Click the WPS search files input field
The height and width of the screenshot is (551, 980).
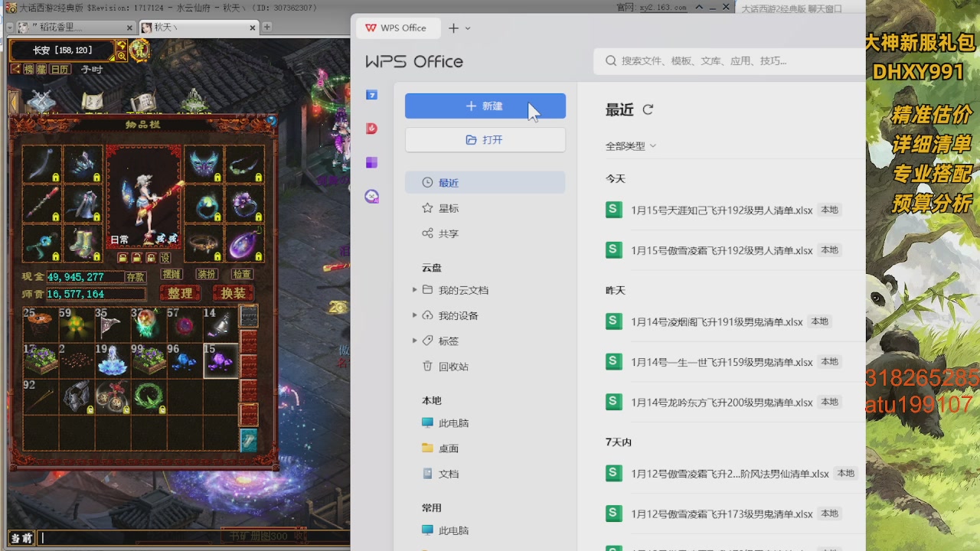pos(729,60)
